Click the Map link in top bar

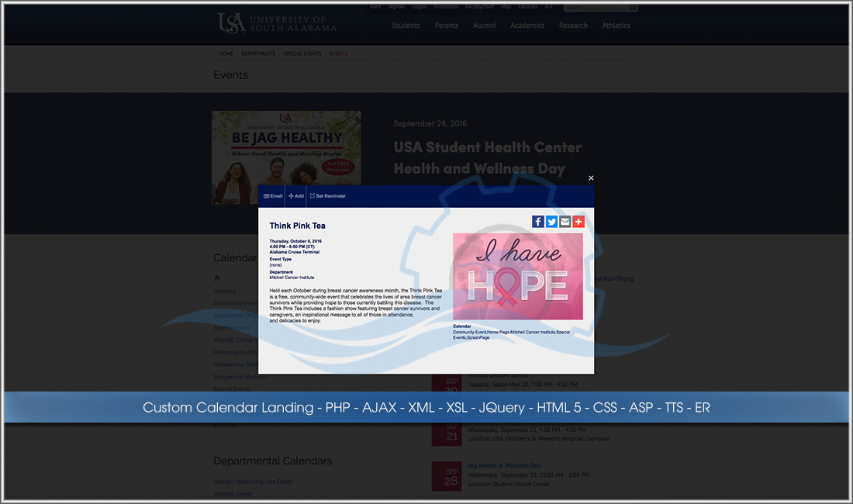click(506, 7)
